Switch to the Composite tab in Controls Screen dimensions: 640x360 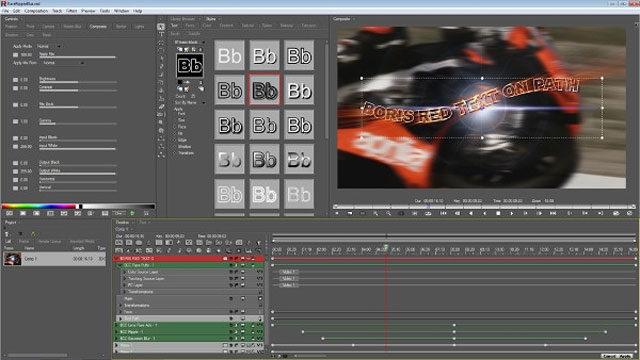tap(98, 27)
